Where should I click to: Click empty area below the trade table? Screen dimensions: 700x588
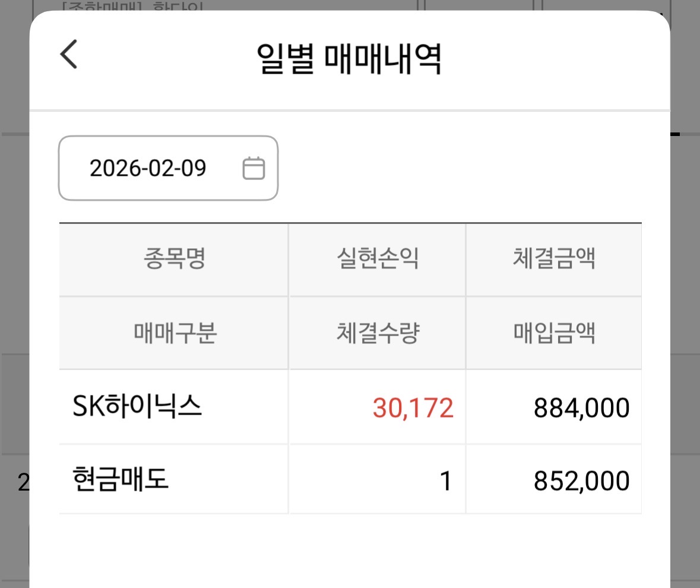point(350,552)
